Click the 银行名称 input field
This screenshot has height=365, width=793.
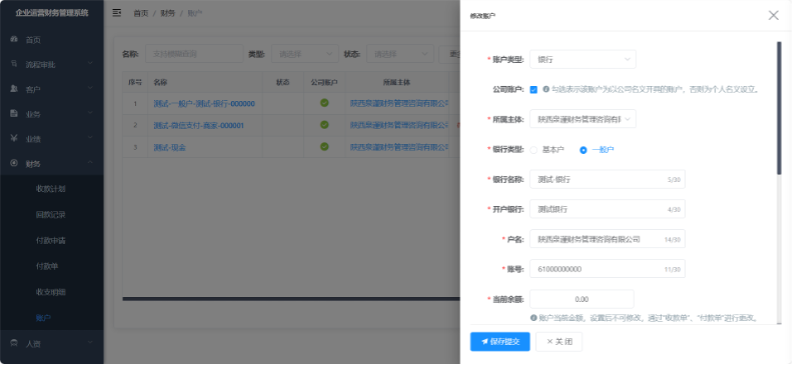coord(607,179)
